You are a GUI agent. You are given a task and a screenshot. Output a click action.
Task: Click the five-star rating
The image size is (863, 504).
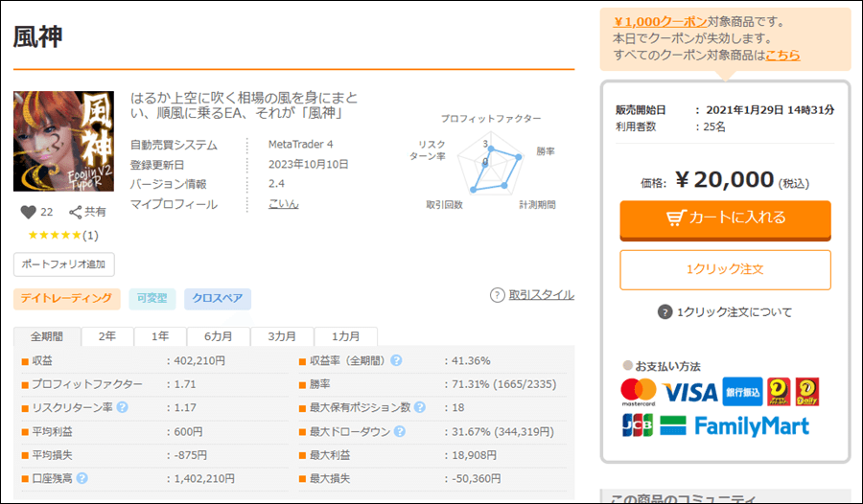click(54, 235)
